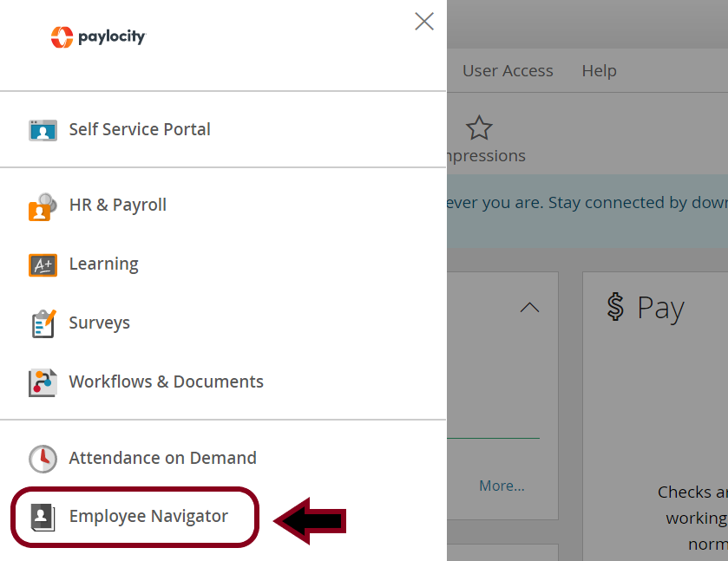Follow the More... link
The image size is (728, 561).
point(502,486)
